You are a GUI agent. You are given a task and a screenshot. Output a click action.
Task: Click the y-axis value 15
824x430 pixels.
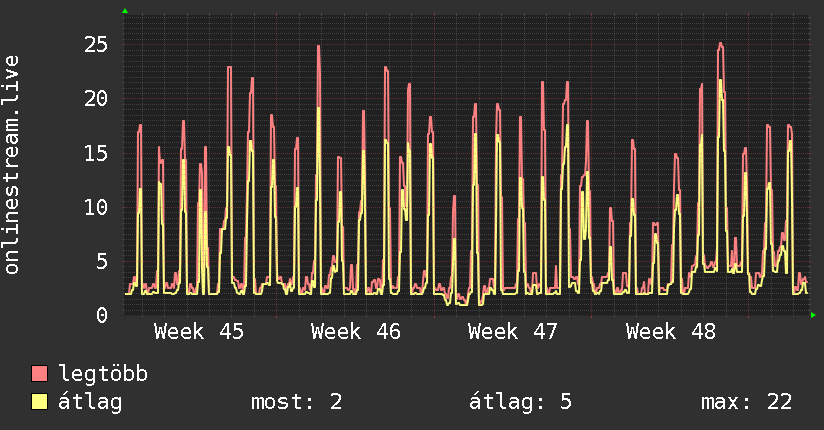pos(96,153)
